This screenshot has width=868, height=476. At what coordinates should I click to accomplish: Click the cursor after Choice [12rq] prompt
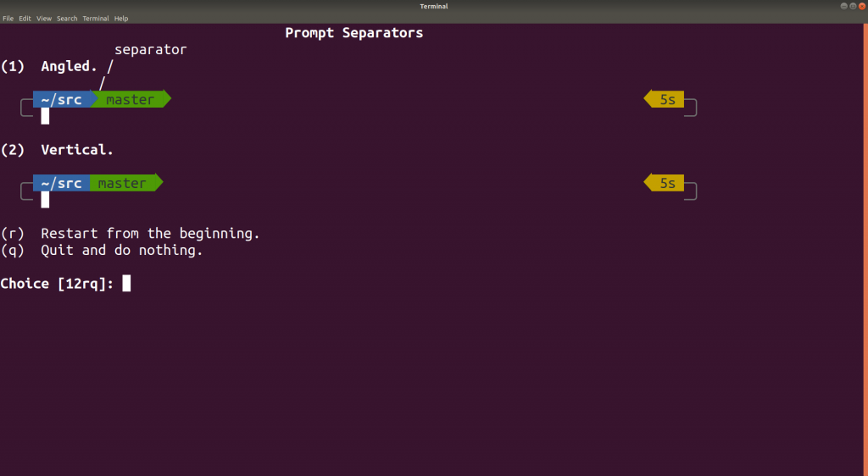click(126, 283)
